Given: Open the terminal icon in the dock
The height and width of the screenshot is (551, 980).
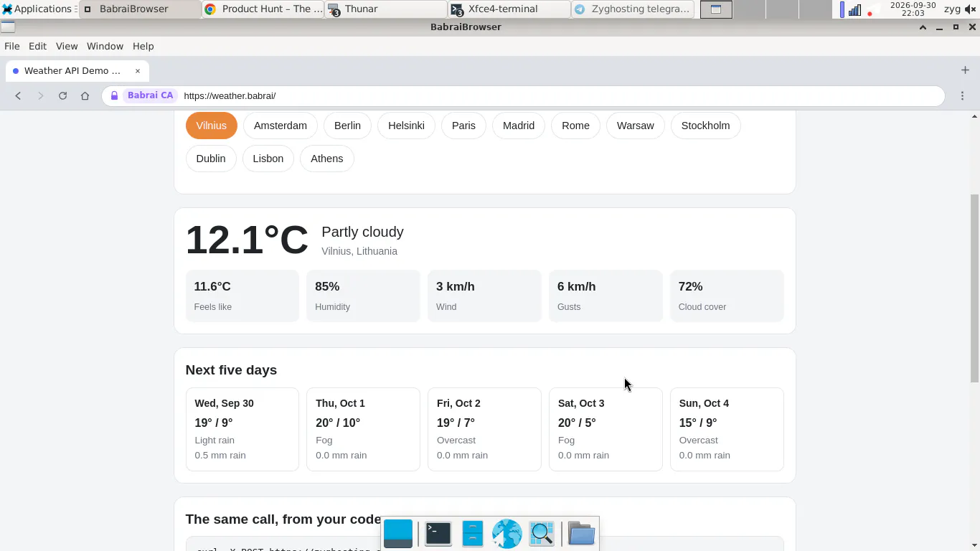Looking at the screenshot, I should 438,533.
